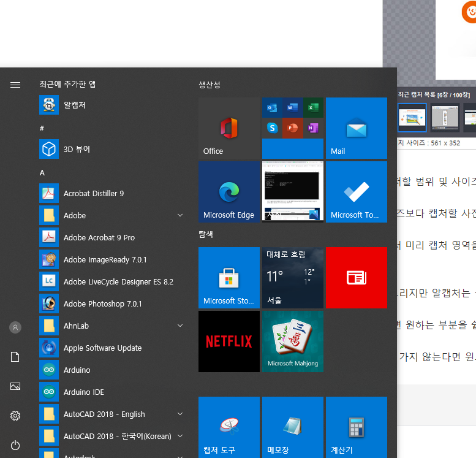
Task: Open the Photos live tile
Action: point(293,192)
